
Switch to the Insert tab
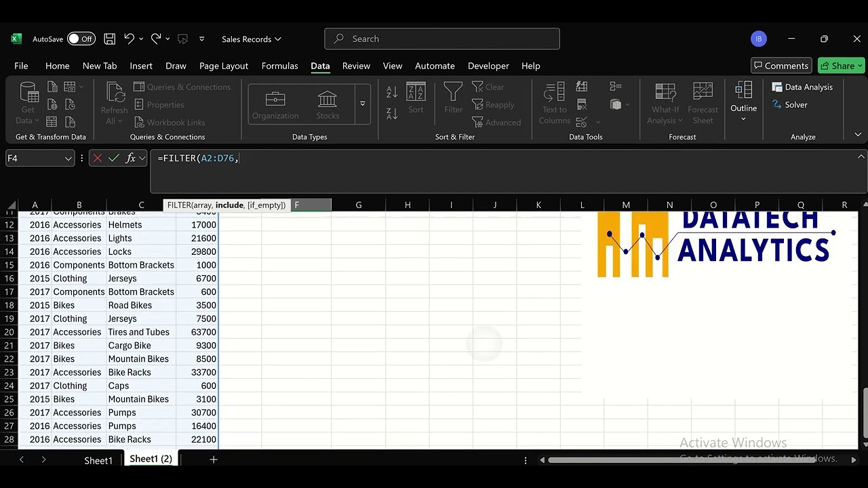[141, 66]
